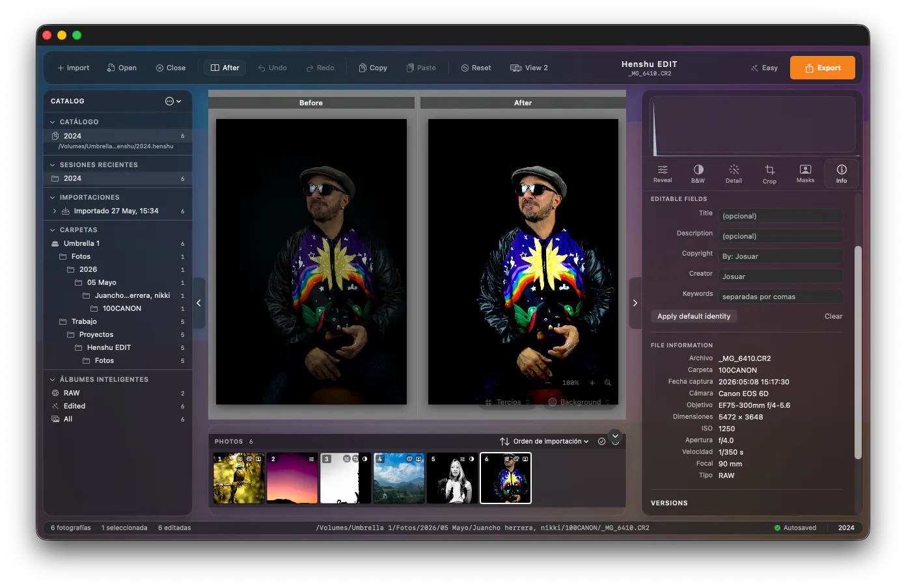Click Apply default identity
The height and width of the screenshot is (588, 906).
click(694, 317)
